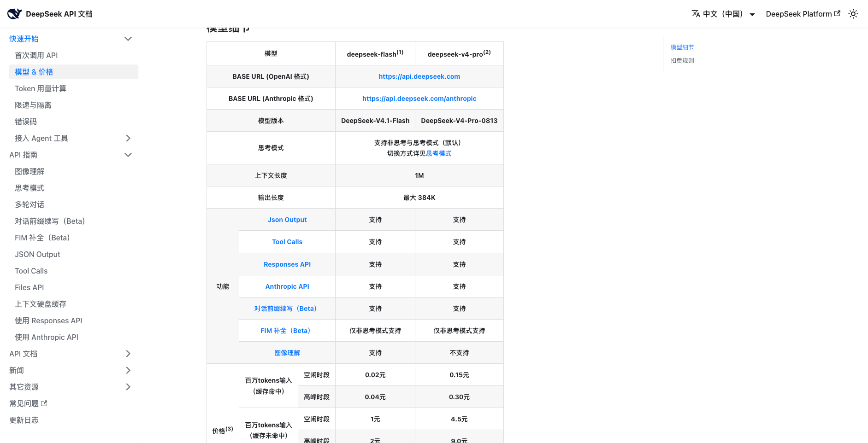Click the 4.5元 price cell
This screenshot has height=443, width=868.
coord(459,419)
